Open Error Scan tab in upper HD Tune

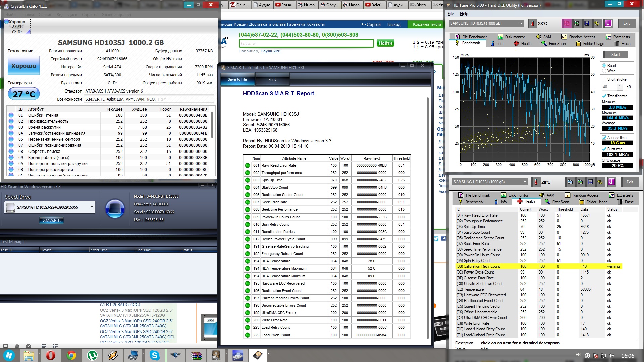[553, 44]
